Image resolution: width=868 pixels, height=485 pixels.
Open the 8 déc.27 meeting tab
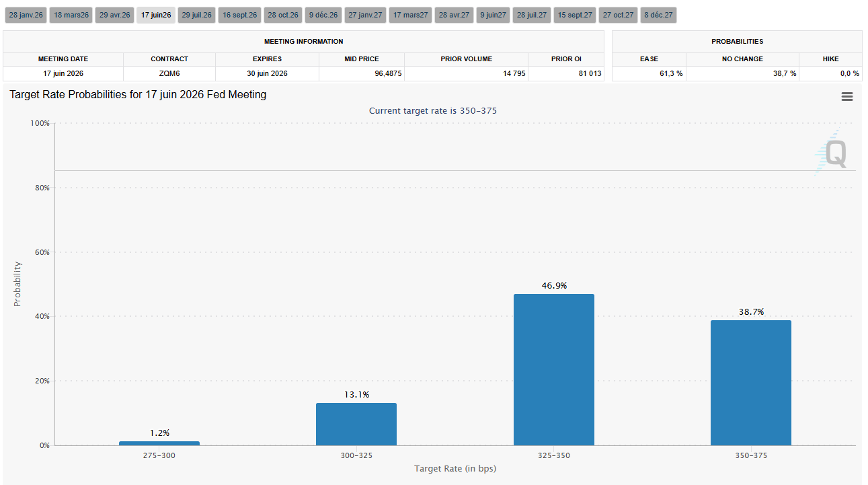[658, 15]
